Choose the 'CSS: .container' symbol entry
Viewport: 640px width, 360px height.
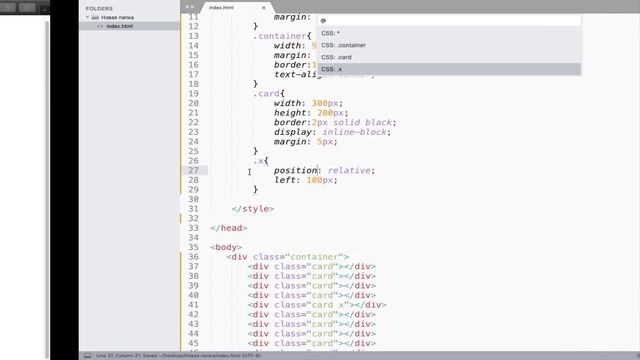click(449, 45)
